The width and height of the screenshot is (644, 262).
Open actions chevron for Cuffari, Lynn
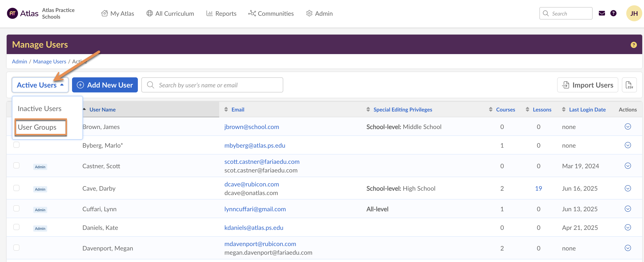coord(628,209)
